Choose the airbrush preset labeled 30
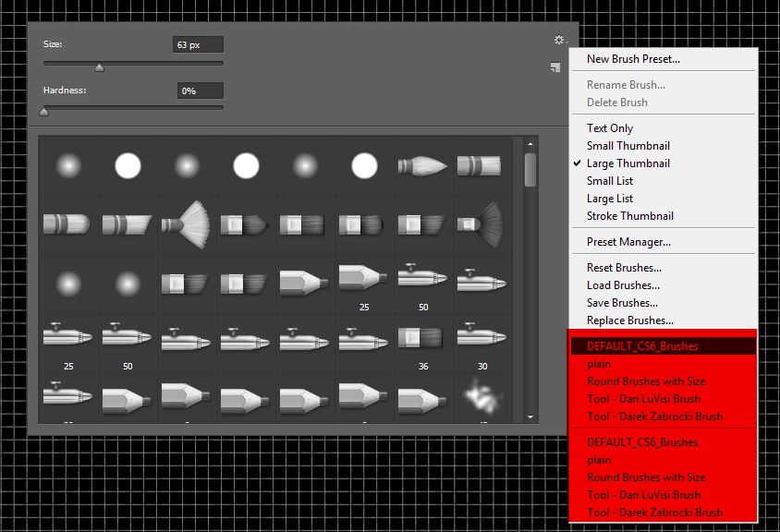780x532 pixels. point(481,344)
